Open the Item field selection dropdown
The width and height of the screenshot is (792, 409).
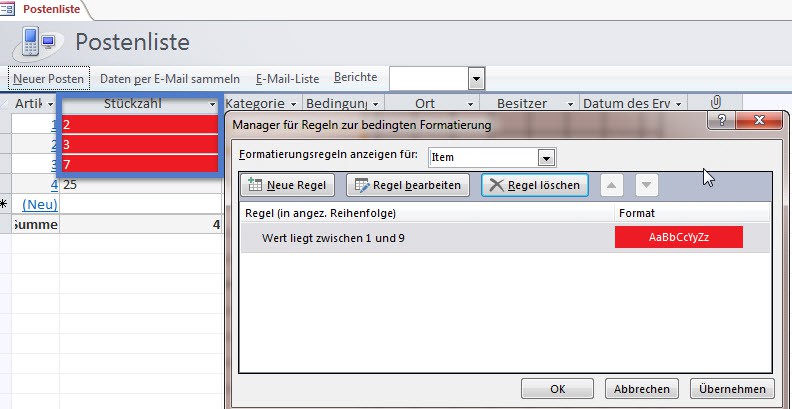tap(545, 158)
